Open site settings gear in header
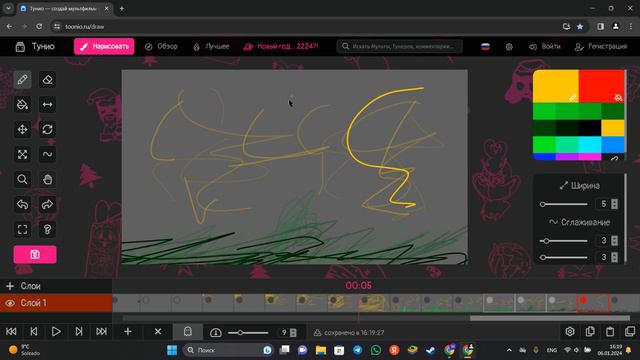Viewport: 640px width, 360px height. [509, 47]
